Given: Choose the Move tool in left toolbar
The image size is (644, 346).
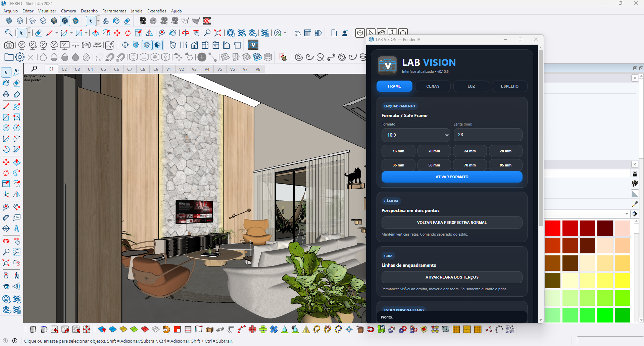Looking at the screenshot, I should (6, 162).
